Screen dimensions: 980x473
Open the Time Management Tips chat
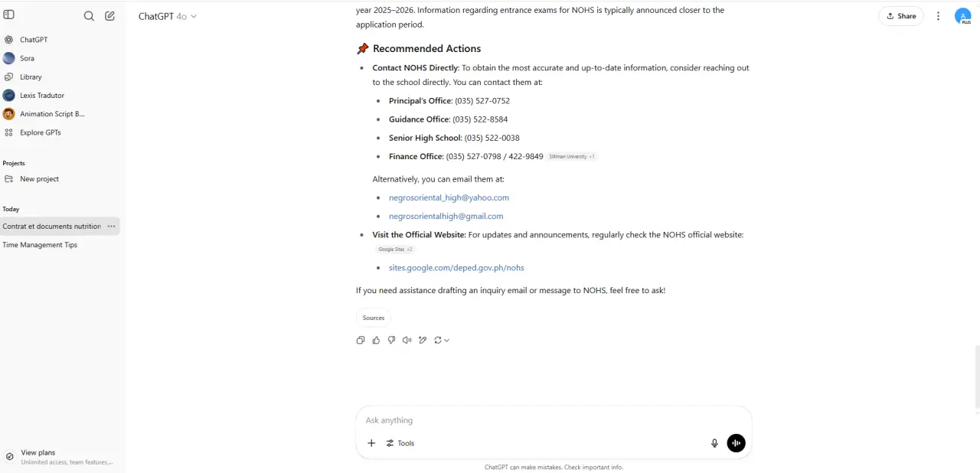pos(40,245)
